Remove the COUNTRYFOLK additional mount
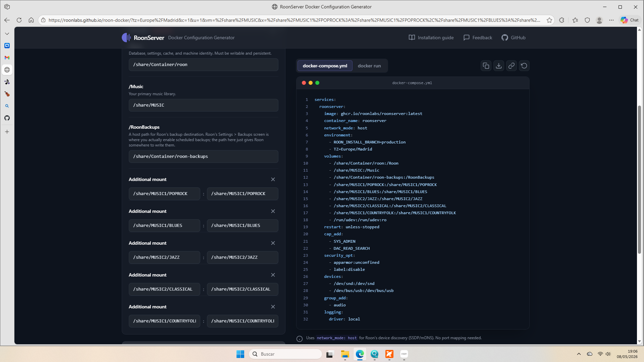 pyautogui.click(x=273, y=307)
